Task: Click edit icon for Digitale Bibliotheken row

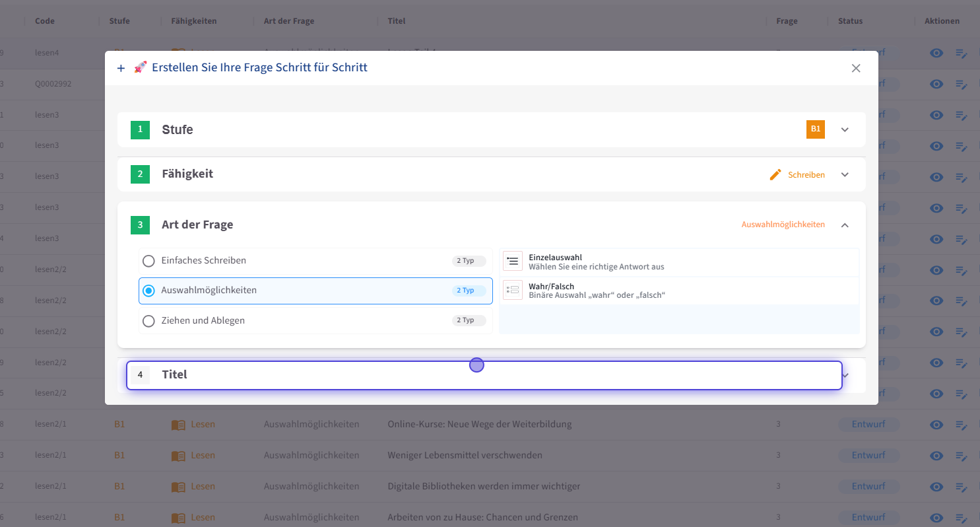Action: coord(961,487)
